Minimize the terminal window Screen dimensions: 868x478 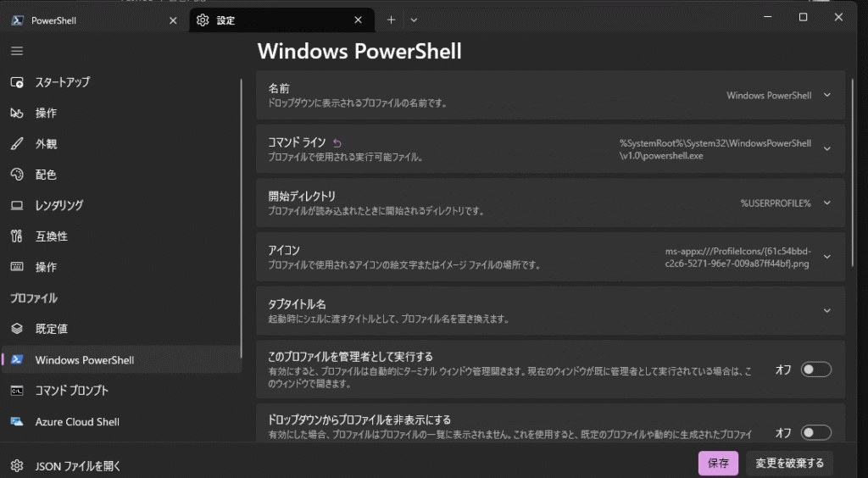(768, 17)
